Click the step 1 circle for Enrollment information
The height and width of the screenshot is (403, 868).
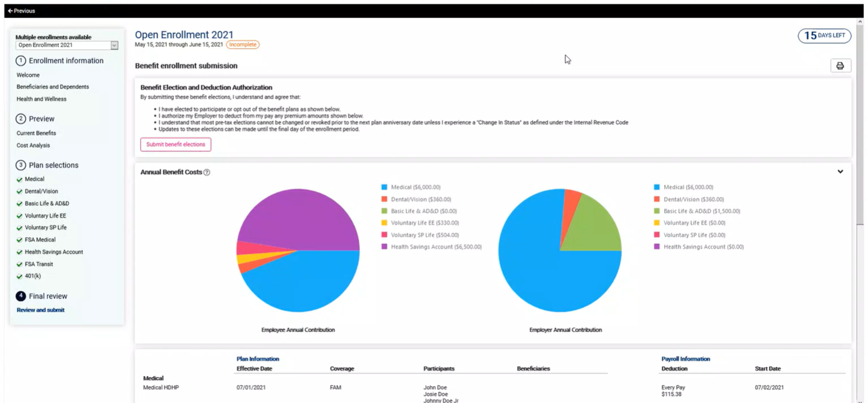(x=21, y=60)
